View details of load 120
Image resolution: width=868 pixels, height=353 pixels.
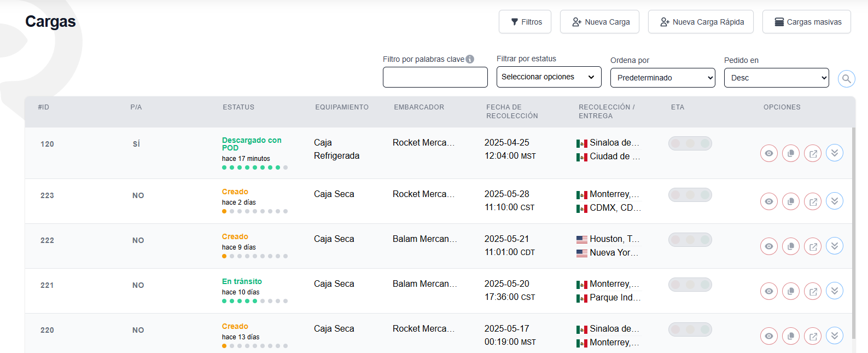[769, 153]
